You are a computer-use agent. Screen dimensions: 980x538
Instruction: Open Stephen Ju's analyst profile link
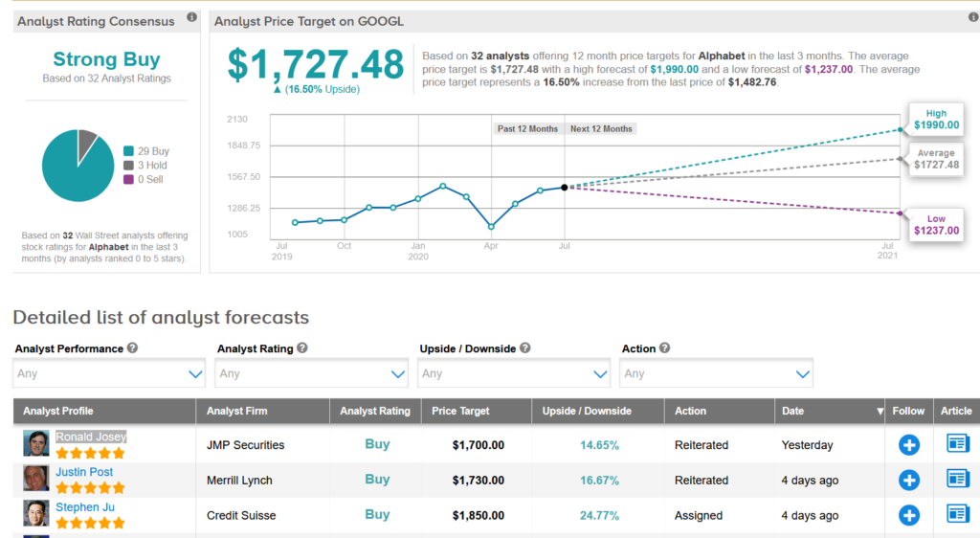pyautogui.click(x=83, y=507)
